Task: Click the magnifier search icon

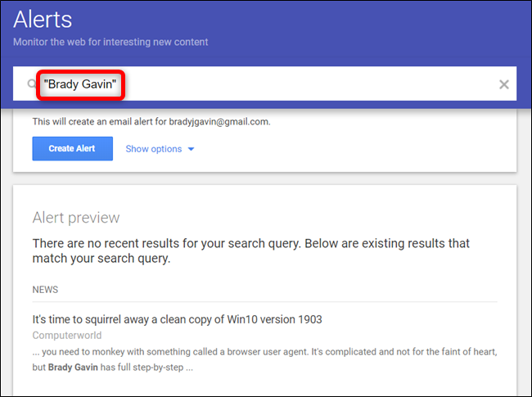Action: click(32, 84)
